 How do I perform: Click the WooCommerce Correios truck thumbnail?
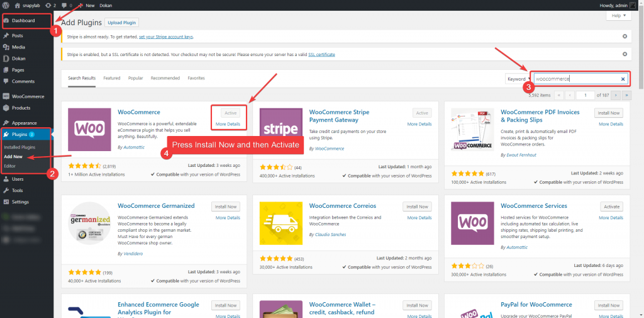(x=281, y=224)
